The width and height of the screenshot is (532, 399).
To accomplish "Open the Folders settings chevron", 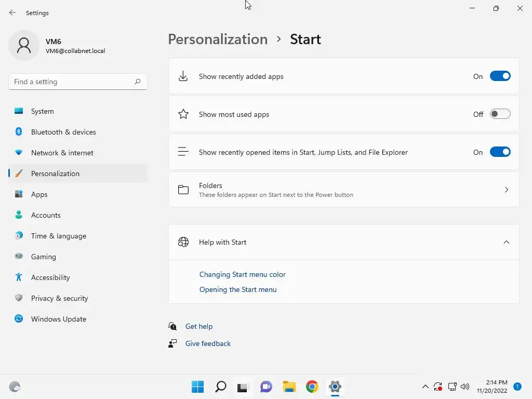I will (506, 190).
